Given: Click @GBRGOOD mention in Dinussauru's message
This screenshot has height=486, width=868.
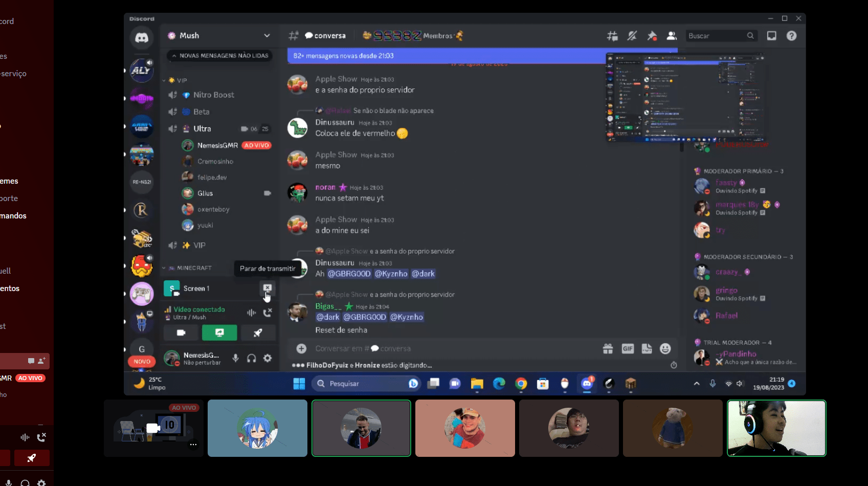Looking at the screenshot, I should (x=349, y=274).
